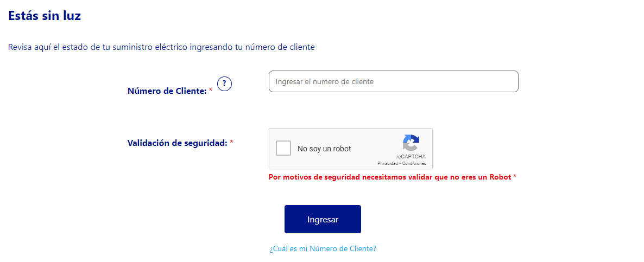Image resolution: width=644 pixels, height=262 pixels.
Task: Click red asterisk beside 'Validación de seguridad:'
Action: click(232, 142)
